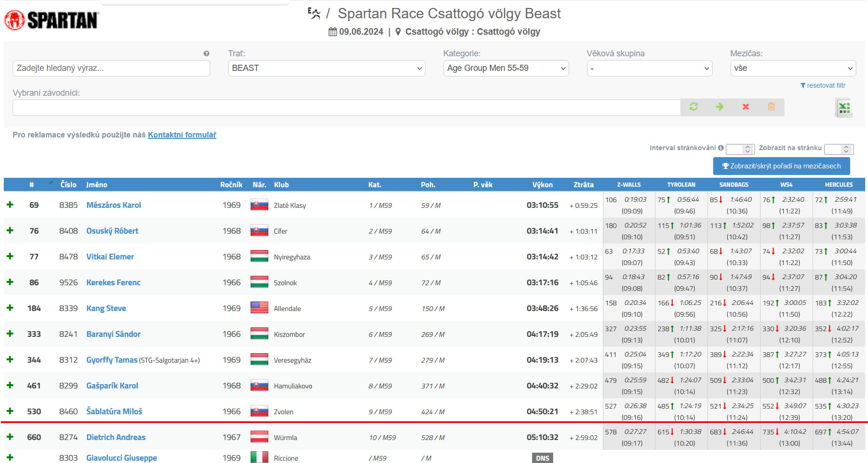This screenshot has width=868, height=463.
Task: Sort table by Číslo column header
Action: pyautogui.click(x=69, y=185)
